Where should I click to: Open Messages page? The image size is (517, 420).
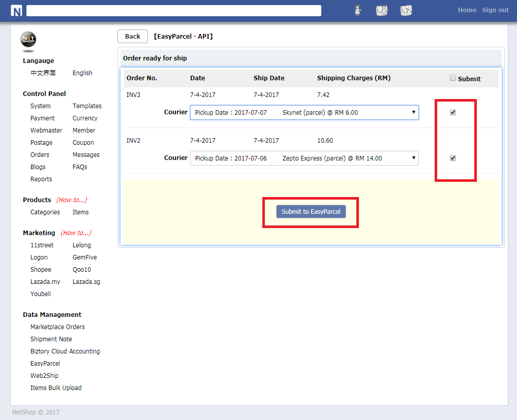[x=86, y=154]
